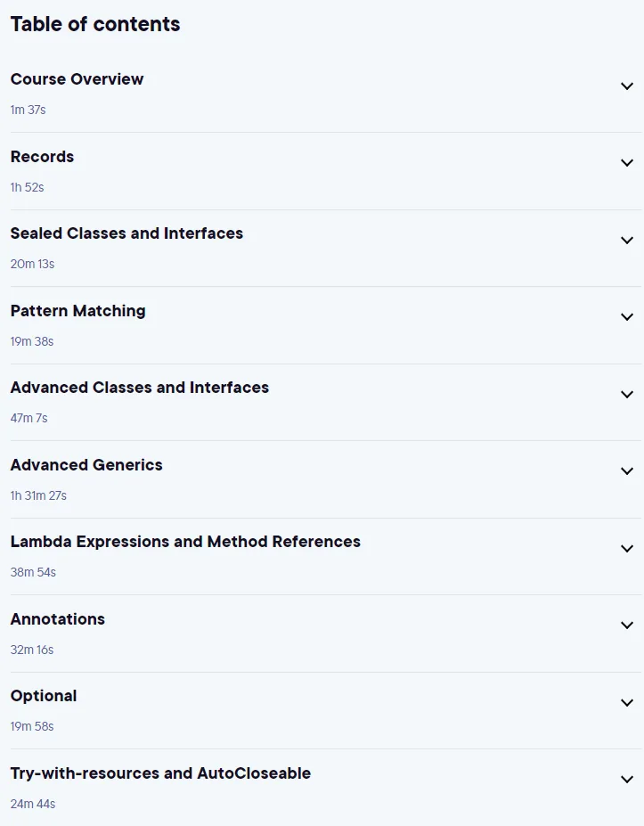Expand the Records section chevron
Image resolution: width=644 pixels, height=826 pixels.
click(x=626, y=163)
